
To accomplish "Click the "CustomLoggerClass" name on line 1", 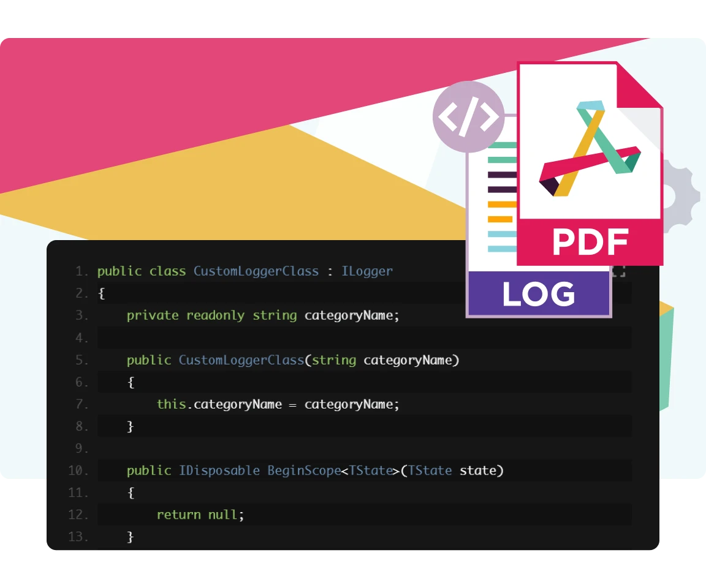I will coord(256,271).
